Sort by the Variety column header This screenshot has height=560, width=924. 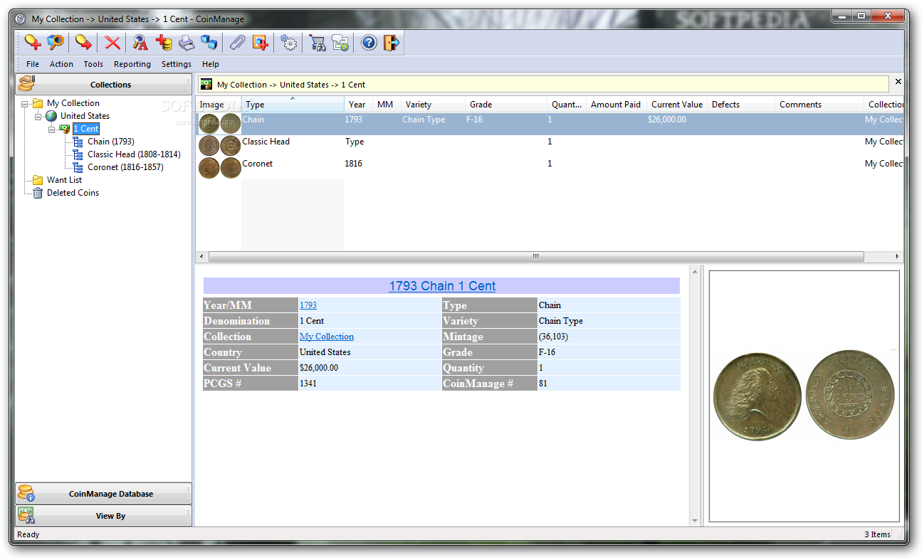point(433,105)
